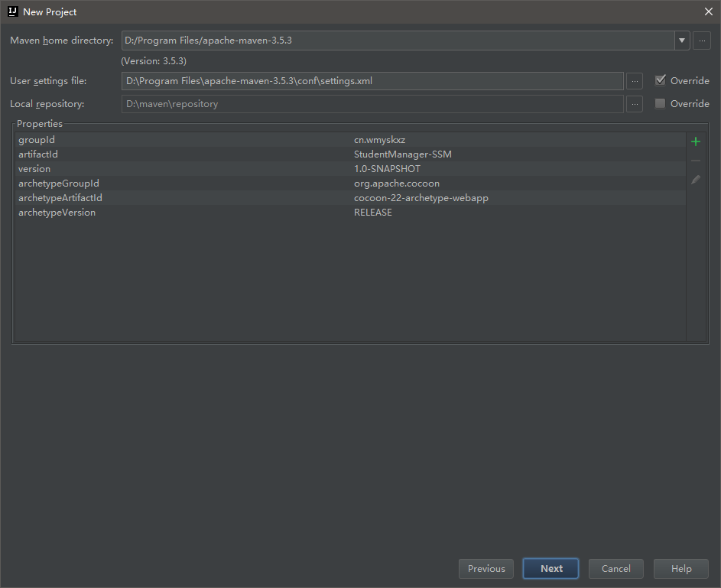The image size is (721, 588).
Task: Click the pencil edit property icon
Action: pyautogui.click(x=695, y=180)
